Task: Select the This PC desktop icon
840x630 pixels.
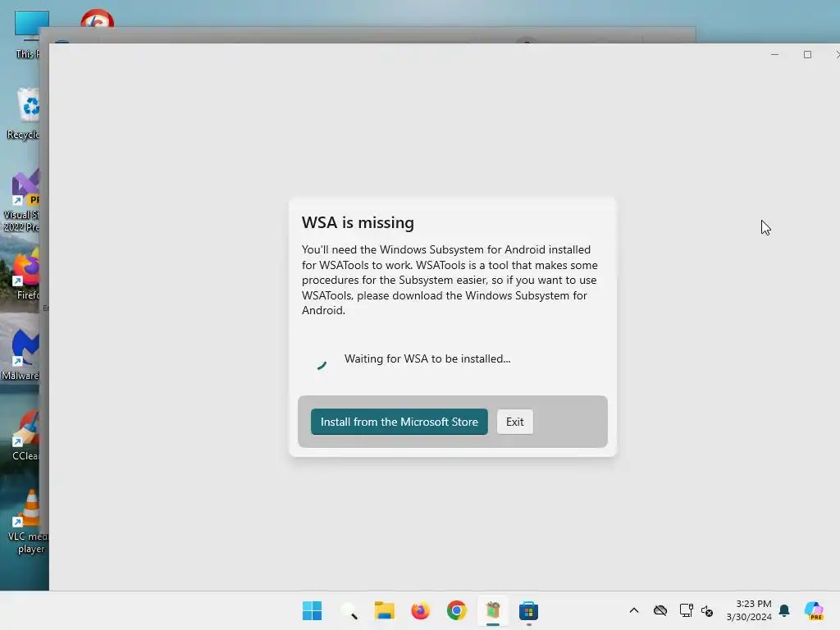Action: (x=27, y=34)
